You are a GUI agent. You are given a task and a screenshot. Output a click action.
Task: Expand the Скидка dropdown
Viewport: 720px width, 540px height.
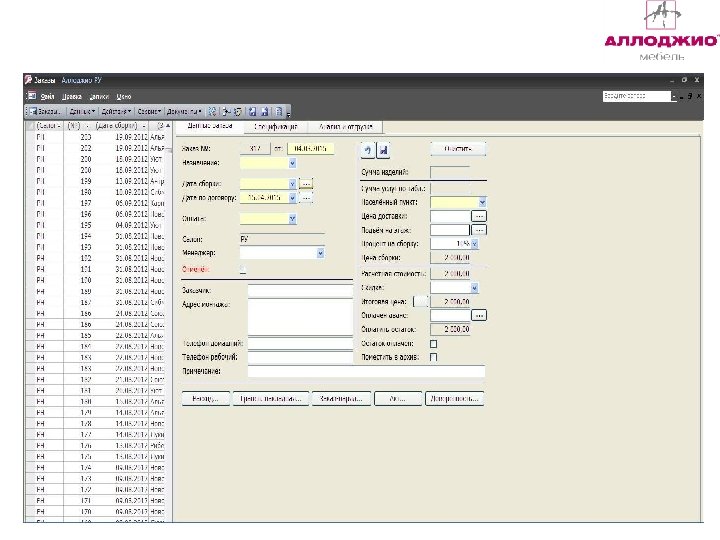(474, 288)
